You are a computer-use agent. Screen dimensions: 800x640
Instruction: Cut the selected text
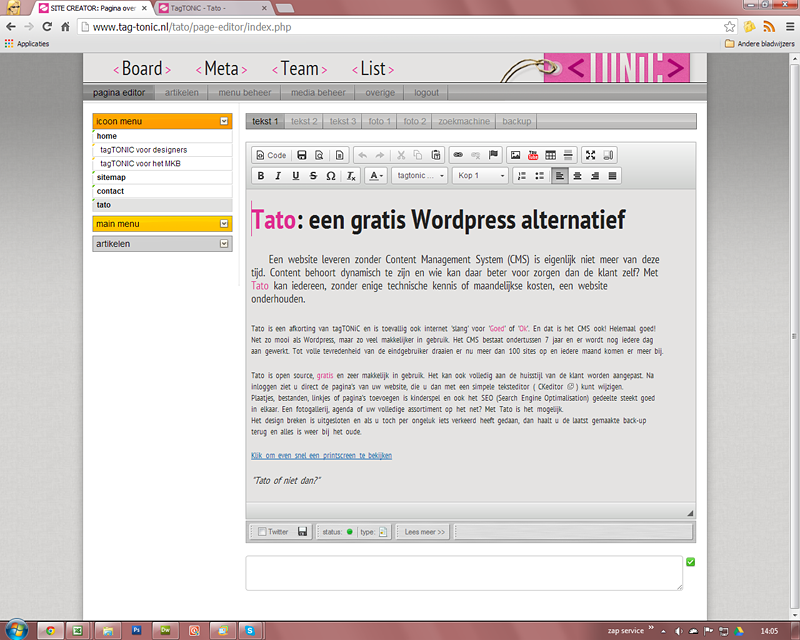coord(401,155)
